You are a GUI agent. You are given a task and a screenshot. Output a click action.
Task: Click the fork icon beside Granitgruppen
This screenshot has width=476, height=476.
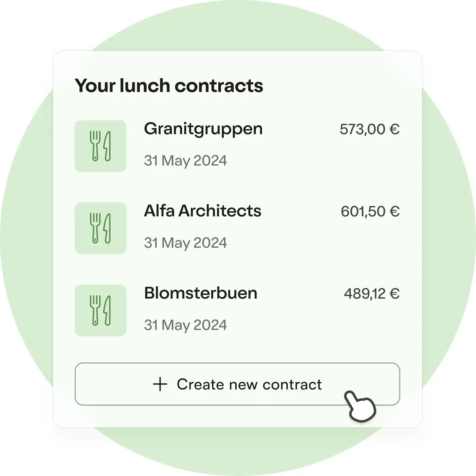click(95, 146)
